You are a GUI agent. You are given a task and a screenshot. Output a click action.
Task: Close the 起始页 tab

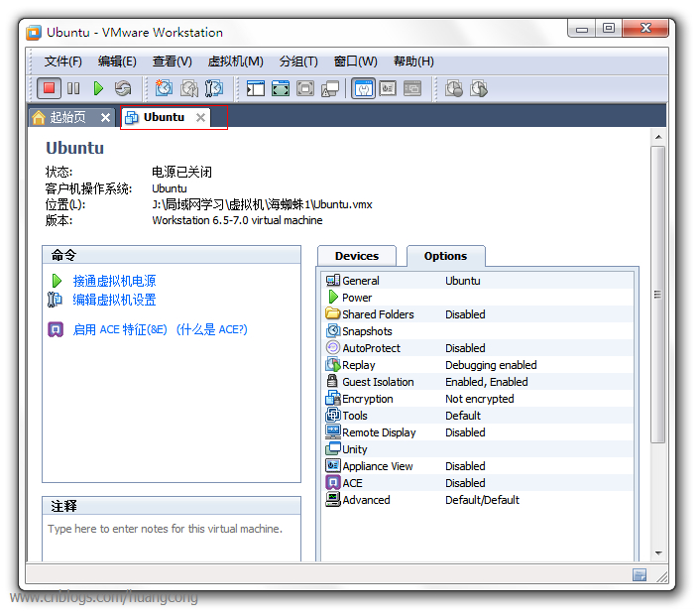point(105,117)
